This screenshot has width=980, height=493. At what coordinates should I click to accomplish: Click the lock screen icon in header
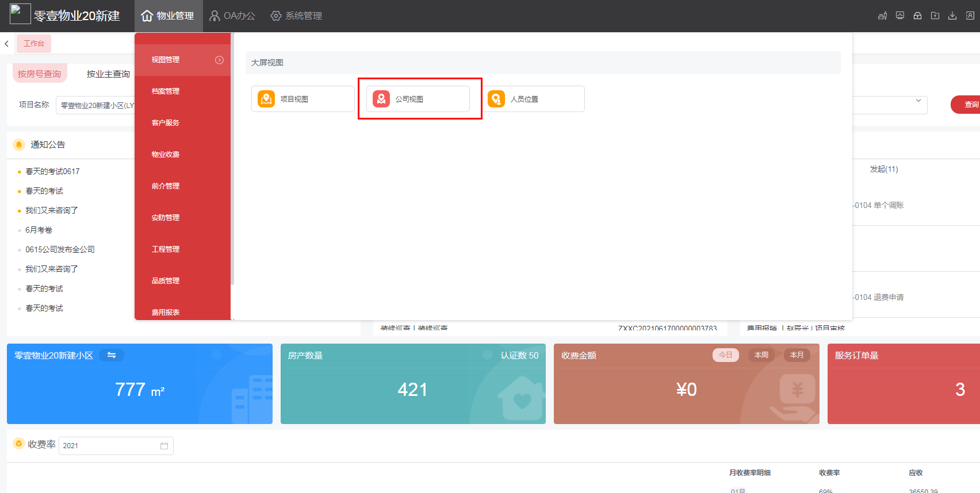[917, 16]
